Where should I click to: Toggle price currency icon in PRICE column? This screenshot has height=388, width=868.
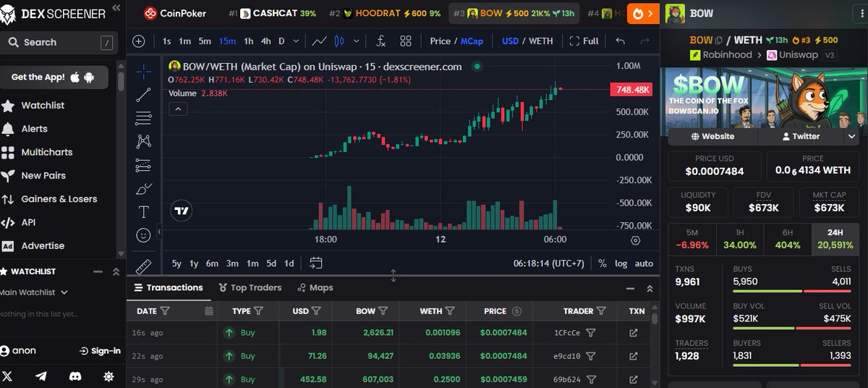[x=516, y=311]
